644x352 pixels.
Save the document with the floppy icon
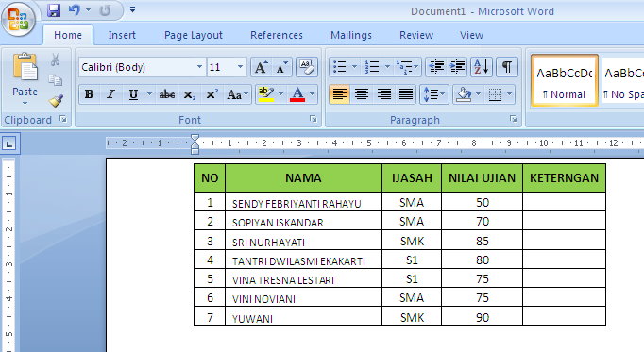pos(54,10)
